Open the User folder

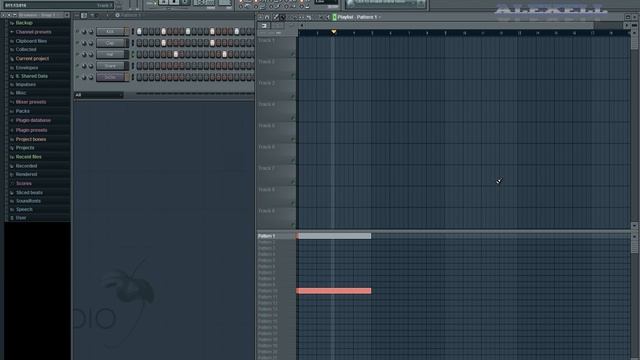click(21, 218)
